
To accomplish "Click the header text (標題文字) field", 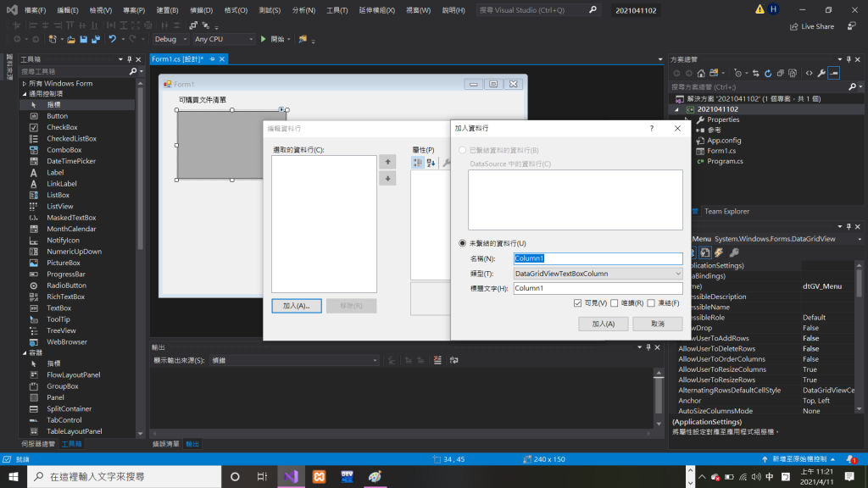I will point(598,288).
